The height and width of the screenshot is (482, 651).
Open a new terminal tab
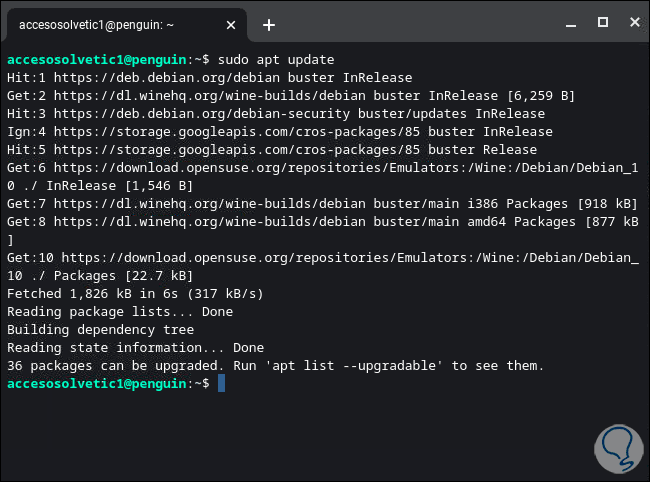click(x=269, y=25)
